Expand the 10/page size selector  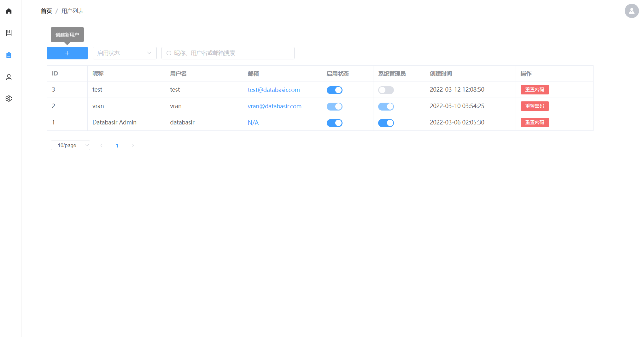[x=70, y=145]
